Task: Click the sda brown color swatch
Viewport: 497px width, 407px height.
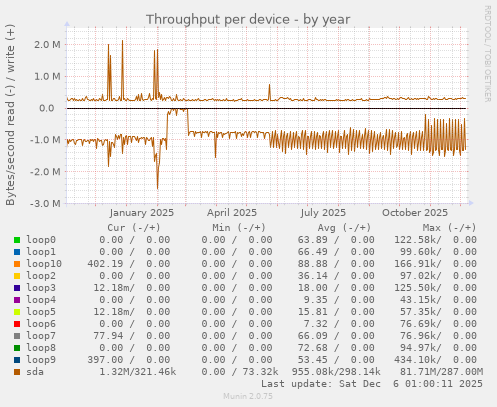Action: [17, 372]
